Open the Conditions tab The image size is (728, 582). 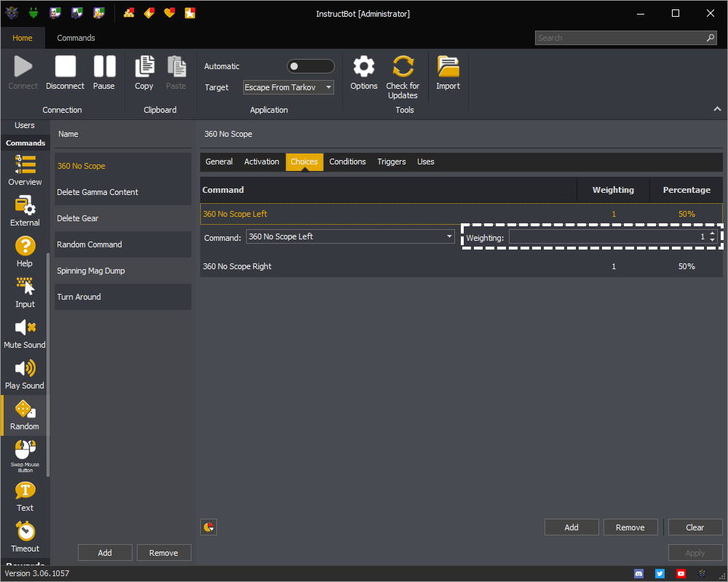click(x=348, y=162)
